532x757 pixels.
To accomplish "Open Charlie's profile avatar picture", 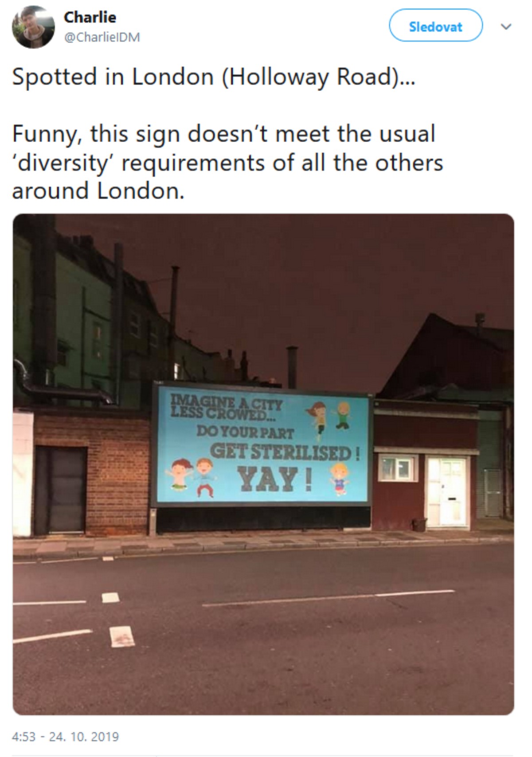I will coord(33,27).
